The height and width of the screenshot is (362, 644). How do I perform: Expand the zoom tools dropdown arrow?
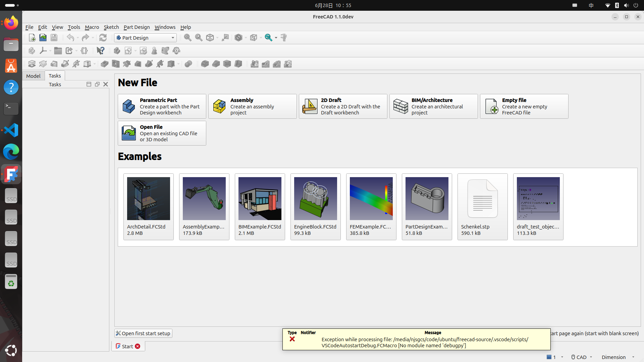click(276, 38)
